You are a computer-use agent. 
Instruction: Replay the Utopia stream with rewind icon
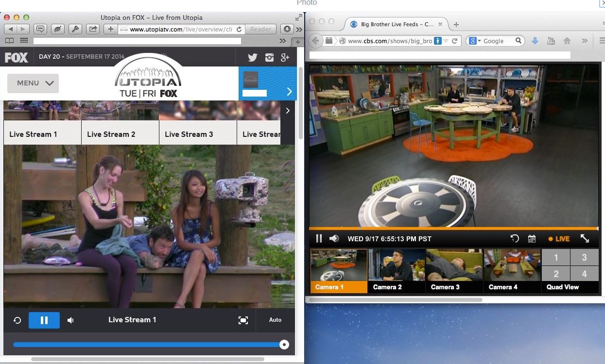(x=17, y=320)
